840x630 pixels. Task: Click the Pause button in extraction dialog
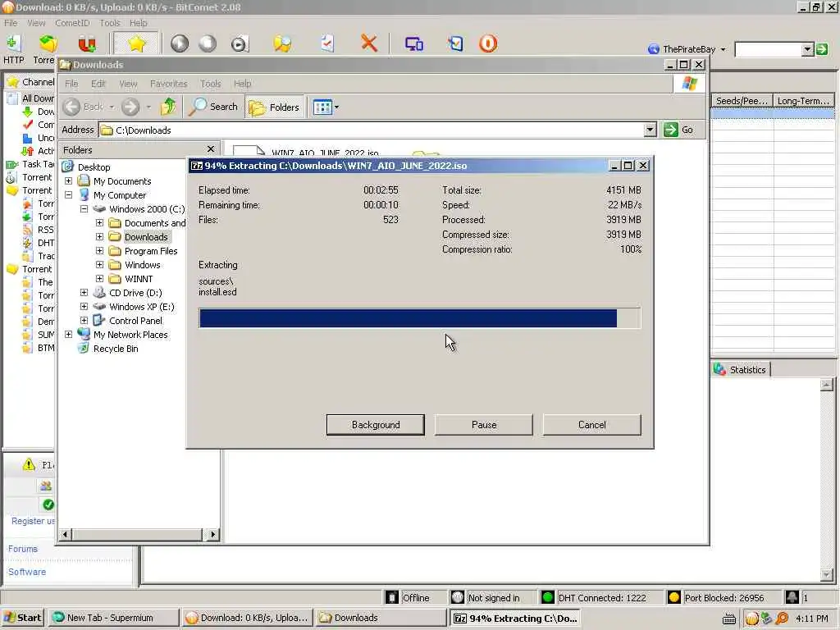point(484,425)
